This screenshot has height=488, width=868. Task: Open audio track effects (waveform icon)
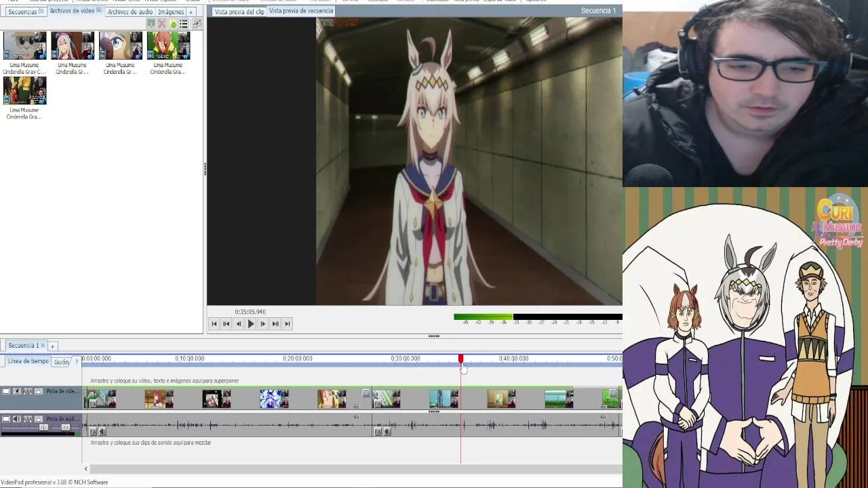point(28,419)
